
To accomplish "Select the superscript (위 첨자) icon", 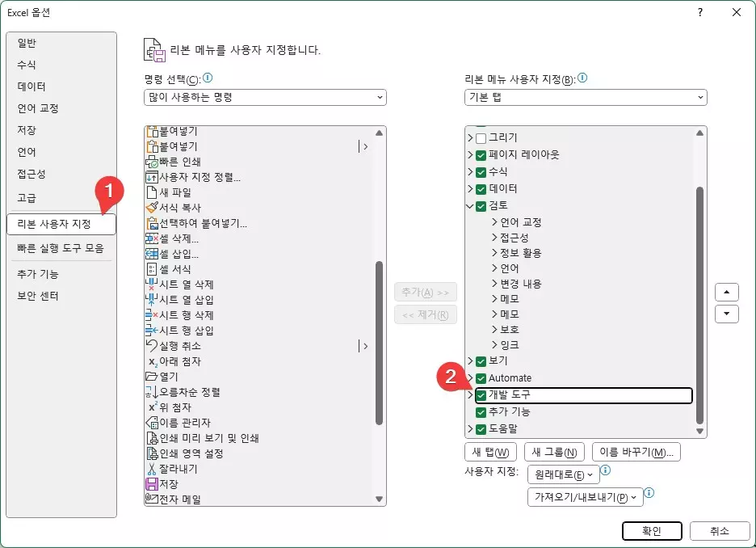I will click(153, 407).
